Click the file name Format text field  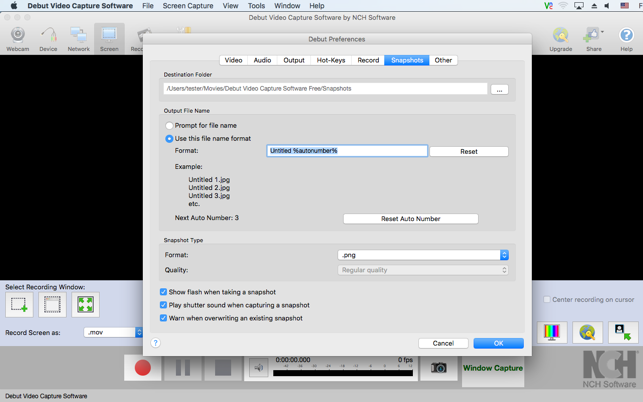tap(346, 151)
